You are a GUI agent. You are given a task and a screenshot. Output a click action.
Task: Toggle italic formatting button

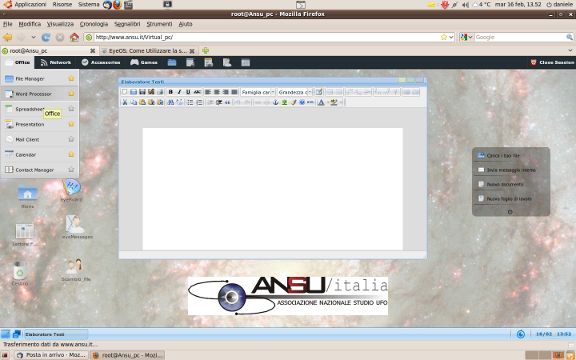[x=179, y=92]
